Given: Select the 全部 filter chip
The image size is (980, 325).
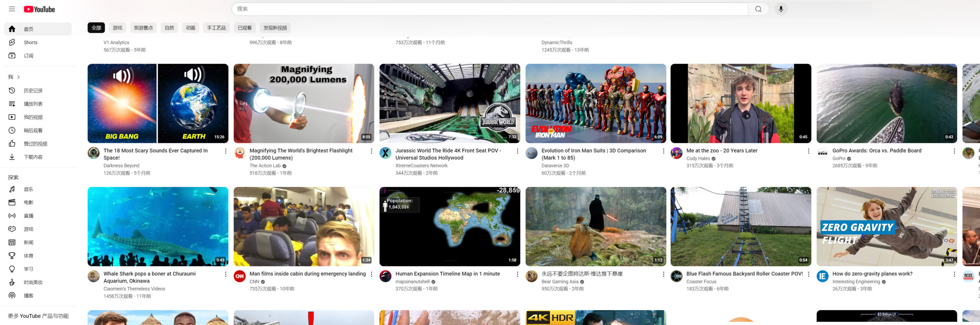Looking at the screenshot, I should tap(96, 28).
